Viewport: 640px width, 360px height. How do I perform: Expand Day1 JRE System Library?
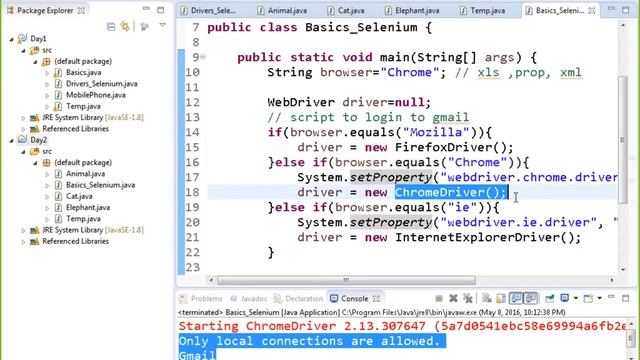tap(23, 118)
